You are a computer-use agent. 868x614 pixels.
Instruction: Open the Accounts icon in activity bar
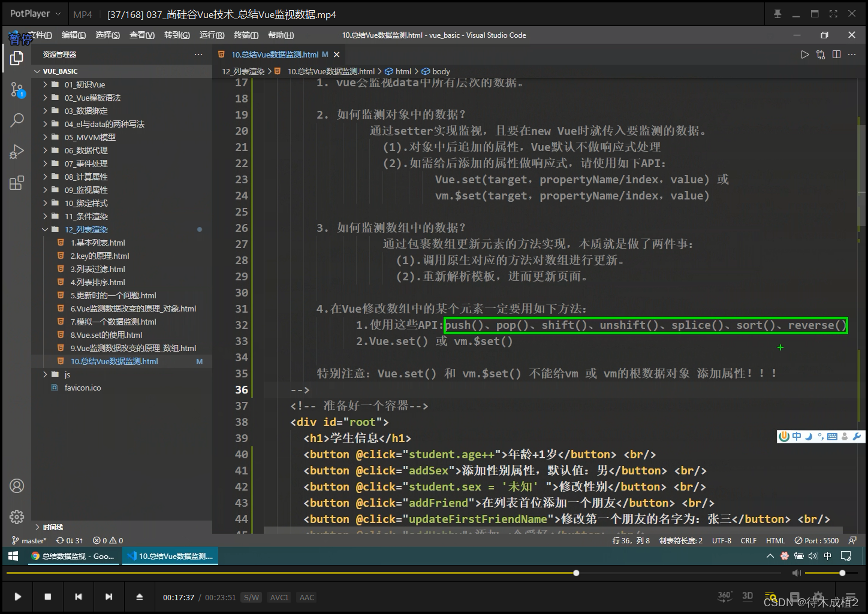point(17,486)
